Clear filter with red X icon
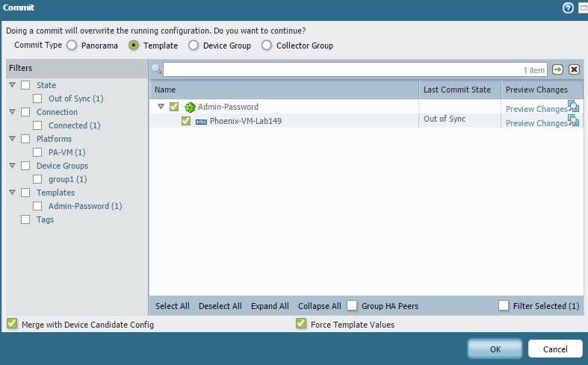Viewport: 588px width, 365px height. tap(574, 69)
